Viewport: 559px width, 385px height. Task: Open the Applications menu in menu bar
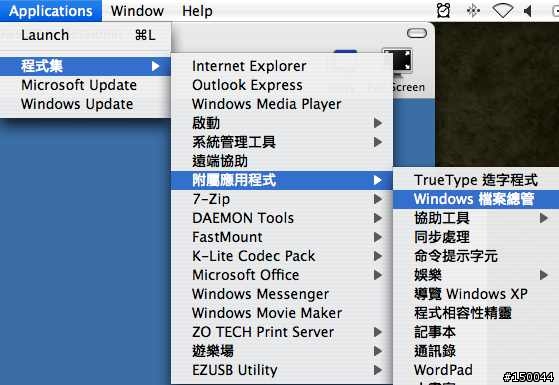pyautogui.click(x=51, y=11)
